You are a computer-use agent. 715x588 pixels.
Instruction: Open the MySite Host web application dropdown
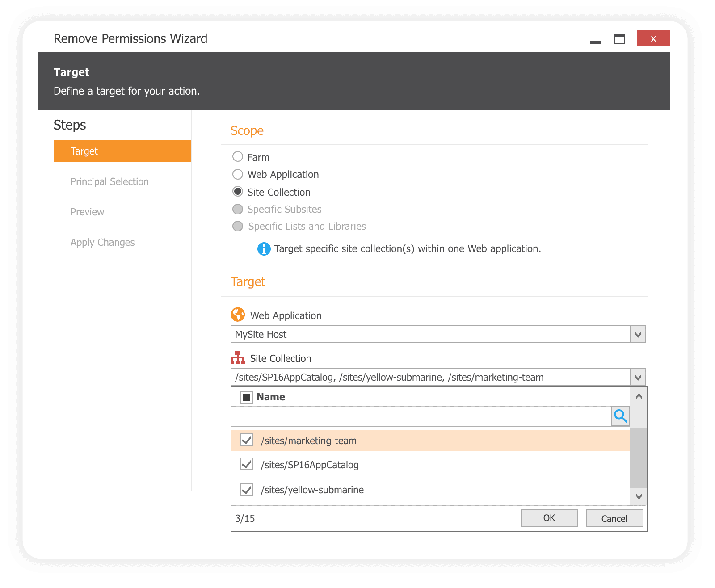[x=639, y=334]
